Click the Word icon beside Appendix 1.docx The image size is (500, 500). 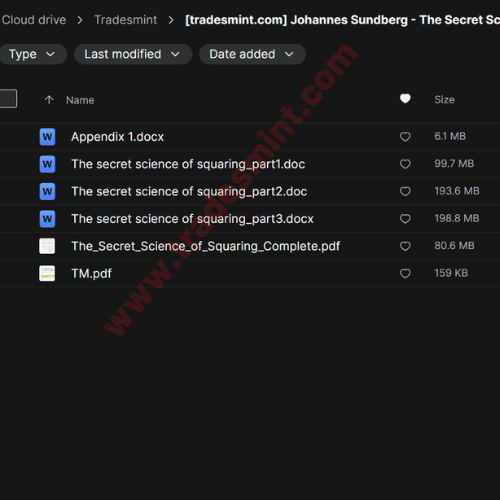tap(47, 137)
